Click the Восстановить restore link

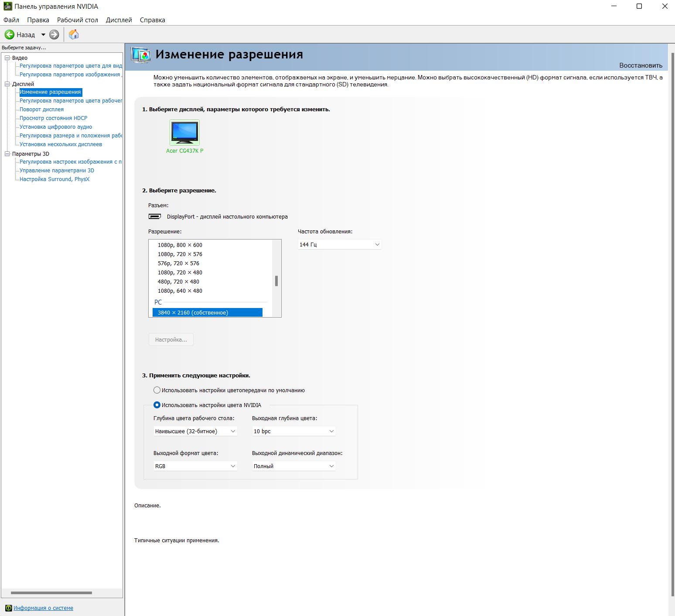pos(641,65)
